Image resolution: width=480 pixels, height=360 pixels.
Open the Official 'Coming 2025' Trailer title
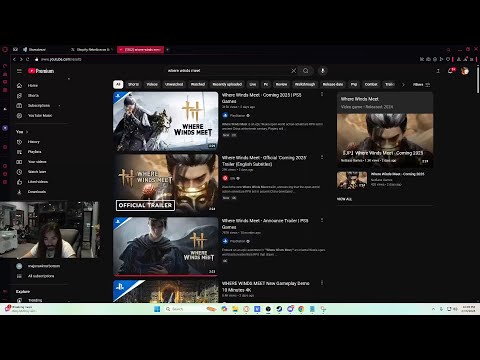click(x=264, y=161)
